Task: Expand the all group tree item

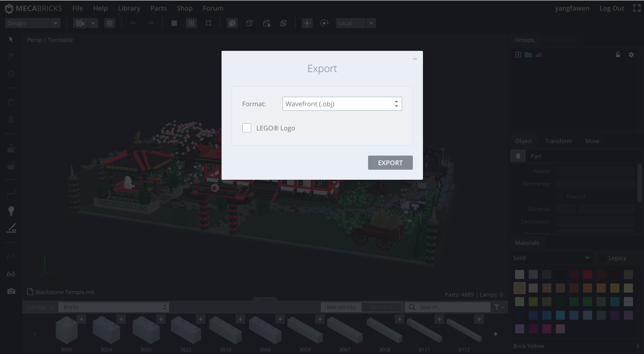Action: 518,55
